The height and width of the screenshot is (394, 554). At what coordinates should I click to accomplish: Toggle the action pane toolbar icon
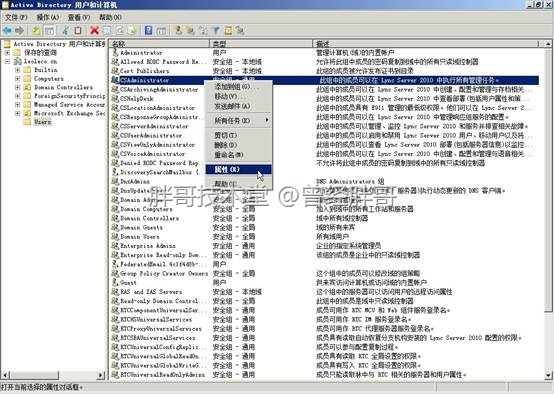point(161,31)
